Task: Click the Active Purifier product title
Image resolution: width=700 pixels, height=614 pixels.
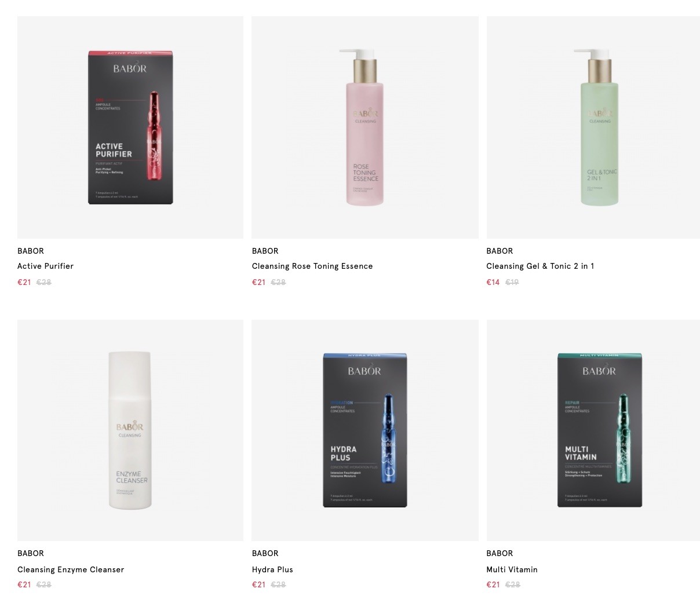Action: coord(45,266)
